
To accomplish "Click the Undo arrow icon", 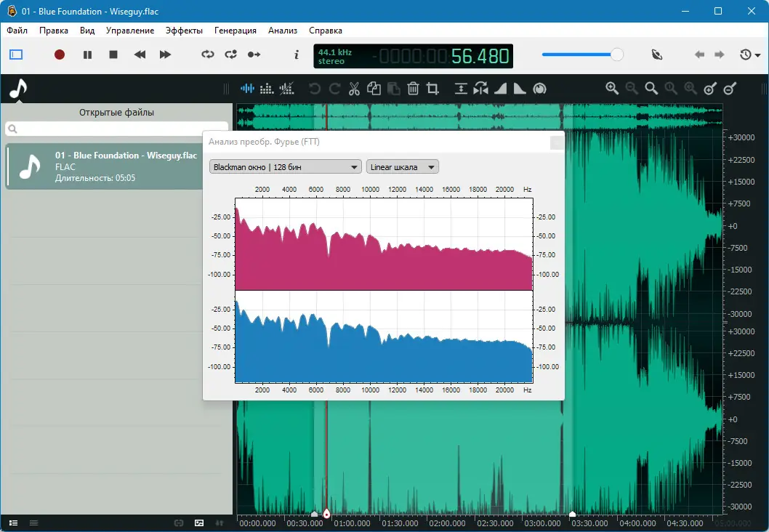I will pyautogui.click(x=315, y=89).
